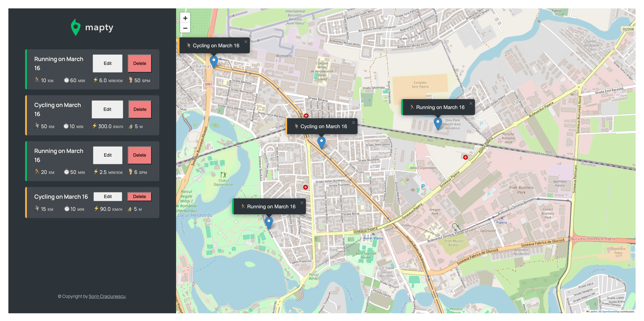
Task: Zoom in the map with plus button
Action: 185,18
